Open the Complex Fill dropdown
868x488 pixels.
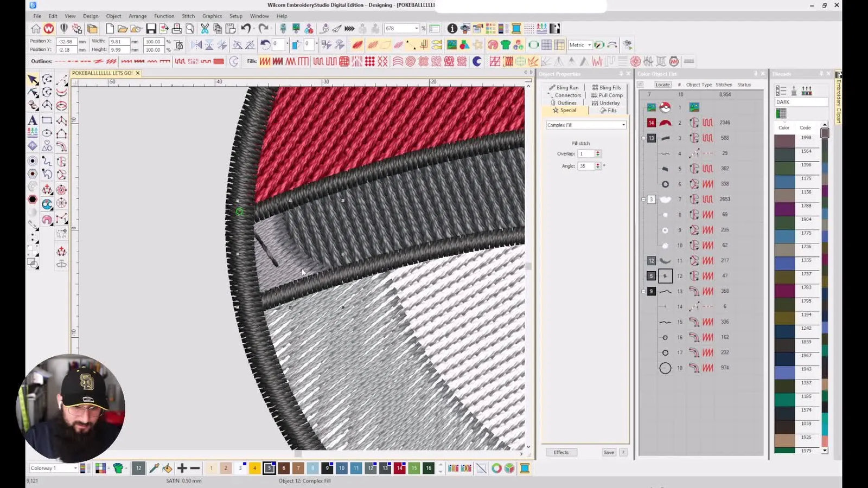tap(586, 125)
